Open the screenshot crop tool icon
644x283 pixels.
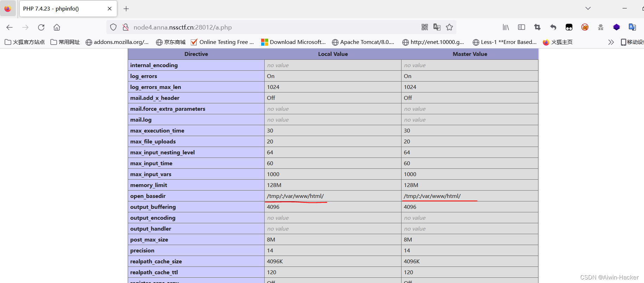[x=537, y=27]
